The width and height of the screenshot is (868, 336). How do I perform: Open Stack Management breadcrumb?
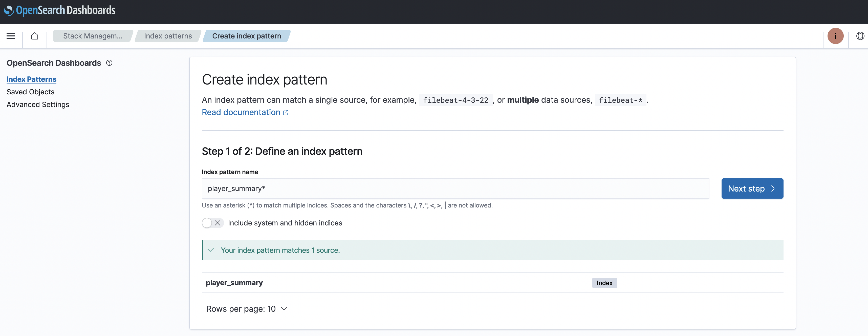(x=93, y=36)
